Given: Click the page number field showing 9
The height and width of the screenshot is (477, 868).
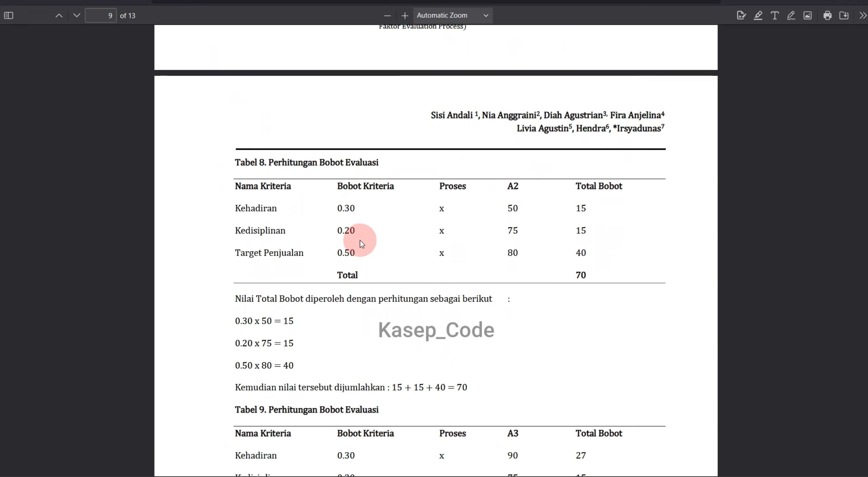Looking at the screenshot, I should coord(101,16).
